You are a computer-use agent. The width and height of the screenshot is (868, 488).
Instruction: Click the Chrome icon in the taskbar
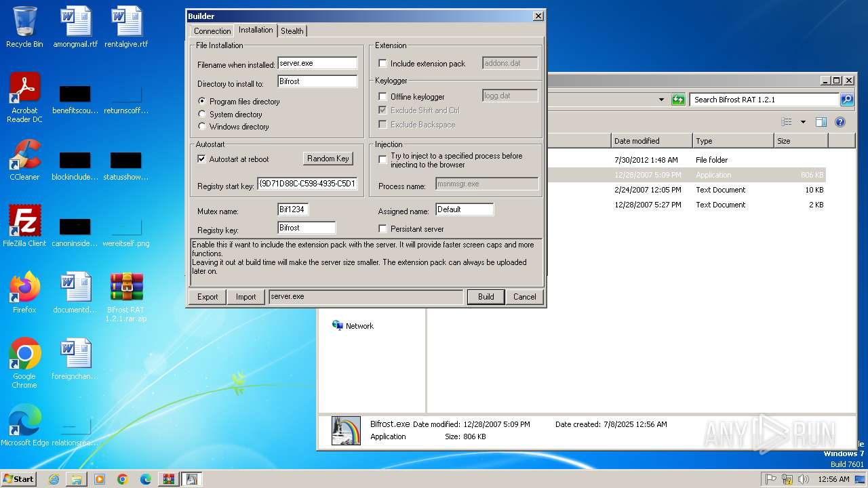point(122,479)
